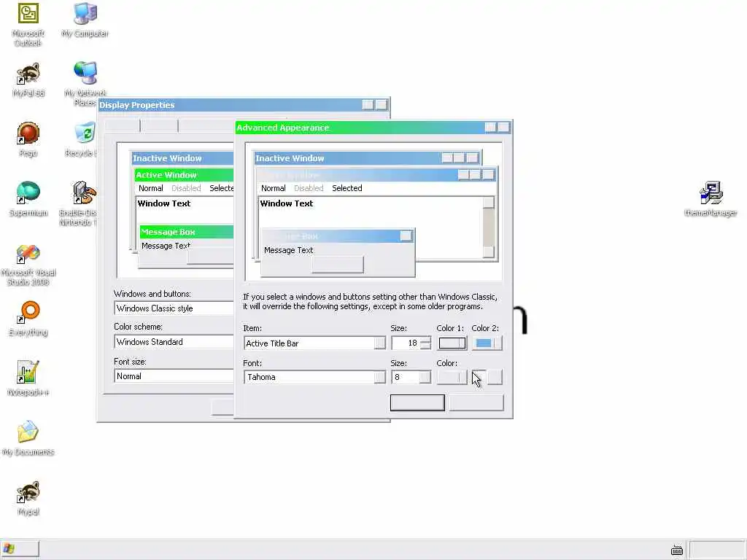Click Inactive Window title in Advanced Appearance preview
The height and width of the screenshot is (560, 747).
tap(290, 158)
